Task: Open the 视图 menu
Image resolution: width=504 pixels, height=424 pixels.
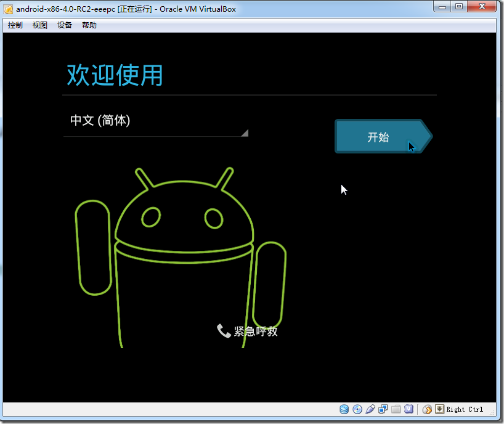Action: [x=40, y=25]
